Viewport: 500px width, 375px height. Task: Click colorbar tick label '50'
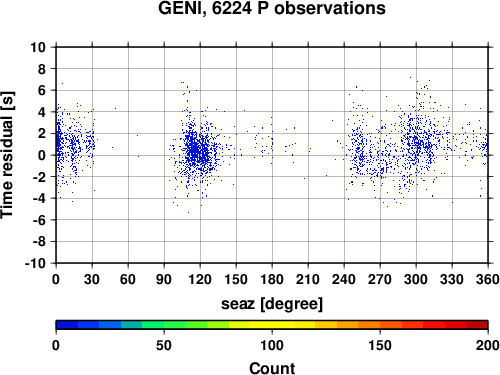[164, 345]
